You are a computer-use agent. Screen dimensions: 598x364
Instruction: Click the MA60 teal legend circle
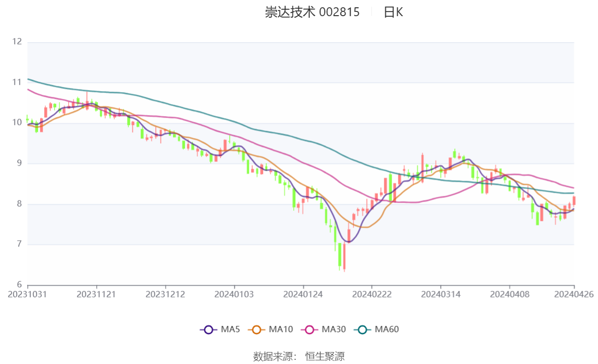pyautogui.click(x=363, y=330)
